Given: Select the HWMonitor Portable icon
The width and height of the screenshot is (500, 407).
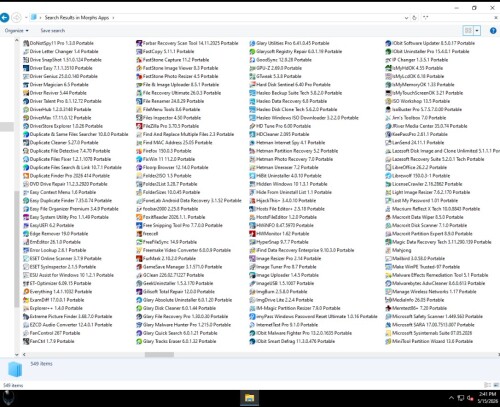Looking at the screenshot, I should coord(252,234).
